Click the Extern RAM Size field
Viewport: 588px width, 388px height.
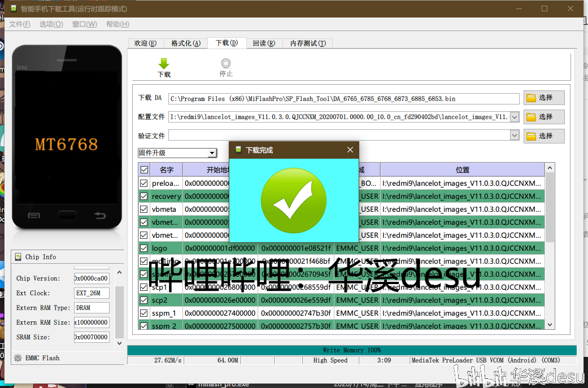[92, 322]
